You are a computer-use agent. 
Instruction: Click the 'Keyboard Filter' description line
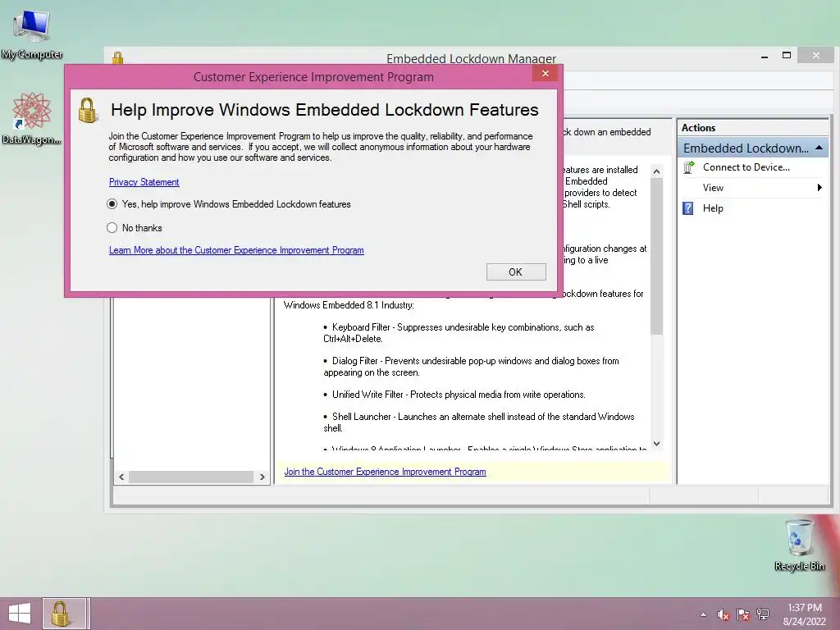(x=459, y=333)
